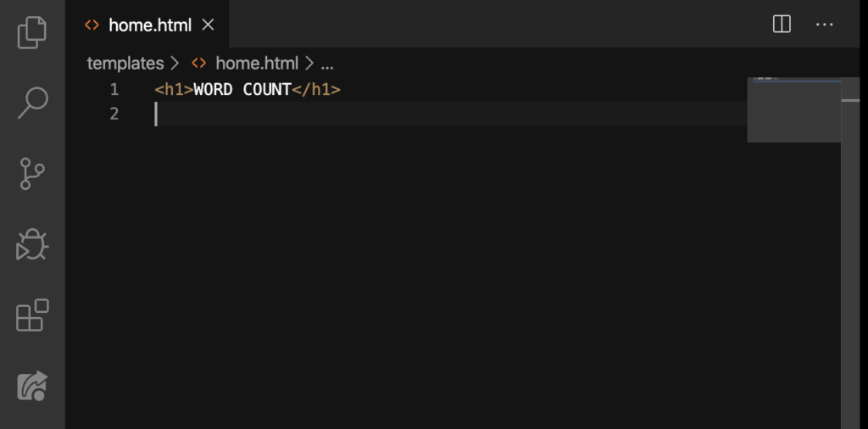The height and width of the screenshot is (429, 868).
Task: Open the Search panel magnifier icon
Action: click(33, 103)
